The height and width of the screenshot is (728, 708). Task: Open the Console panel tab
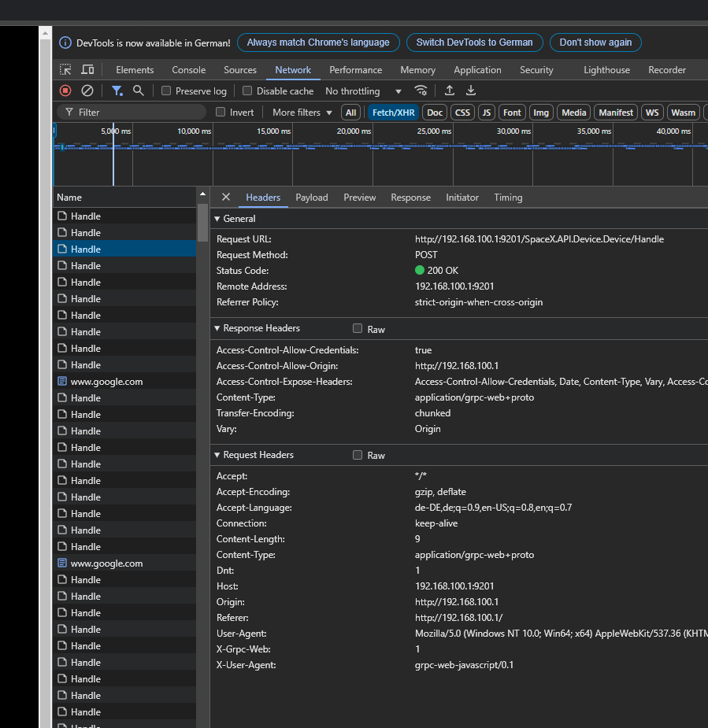[x=188, y=70]
